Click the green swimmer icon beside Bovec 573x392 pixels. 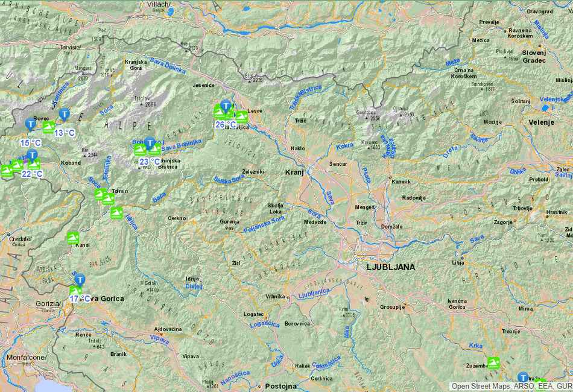click(49, 127)
